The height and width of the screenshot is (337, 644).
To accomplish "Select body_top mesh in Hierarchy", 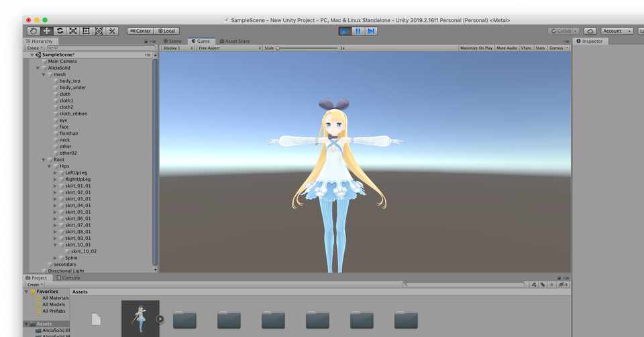I will pyautogui.click(x=70, y=81).
